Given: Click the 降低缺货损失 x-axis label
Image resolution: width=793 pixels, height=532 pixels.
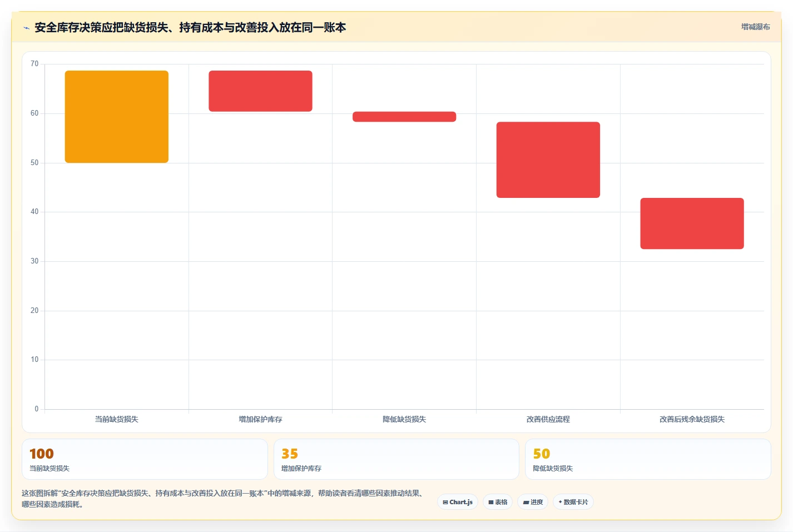Looking at the screenshot, I should tap(404, 419).
